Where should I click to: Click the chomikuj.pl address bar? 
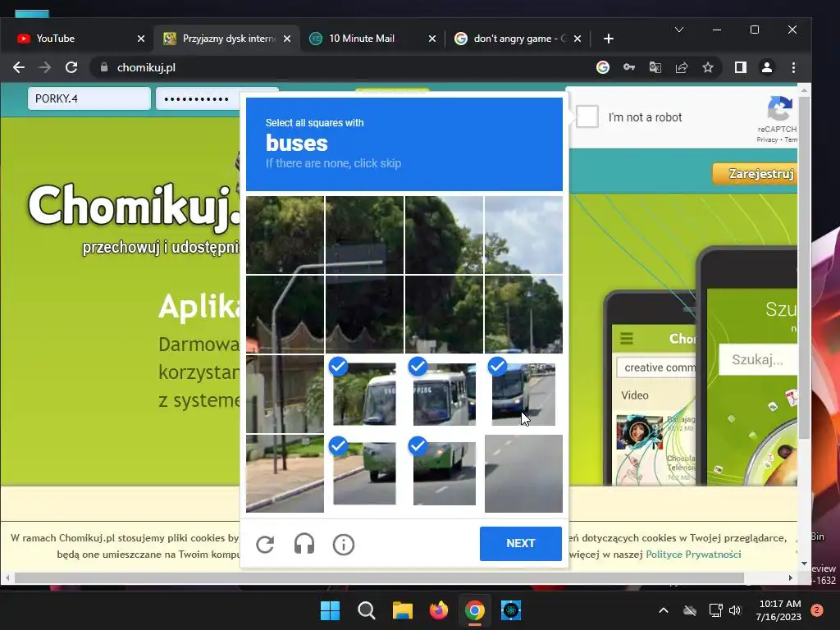coord(343,67)
